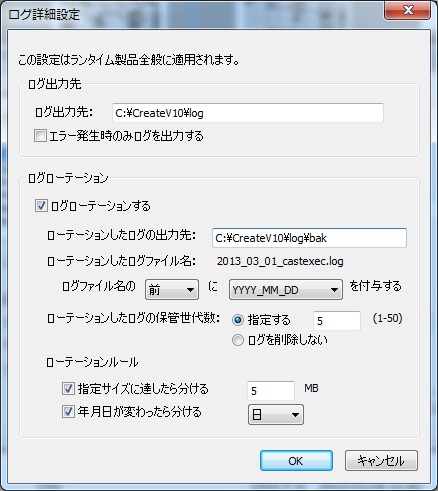Click the ローテーションルール section label

pyautogui.click(x=92, y=362)
